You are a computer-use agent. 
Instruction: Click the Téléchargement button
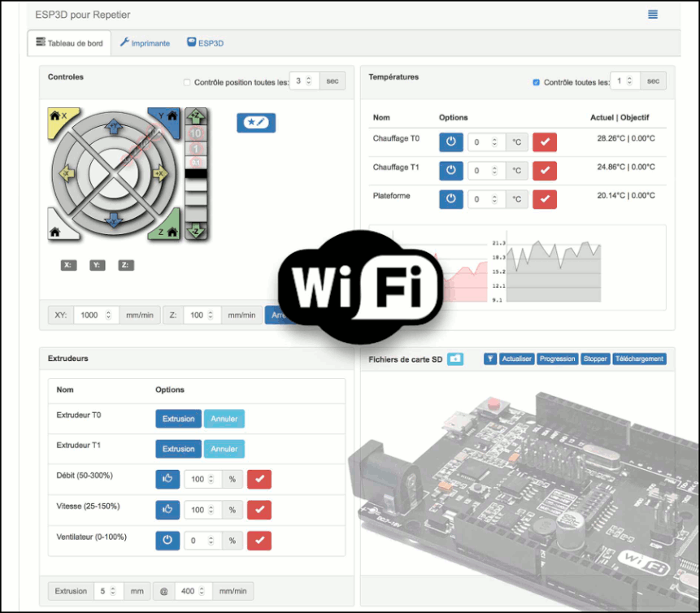639,359
